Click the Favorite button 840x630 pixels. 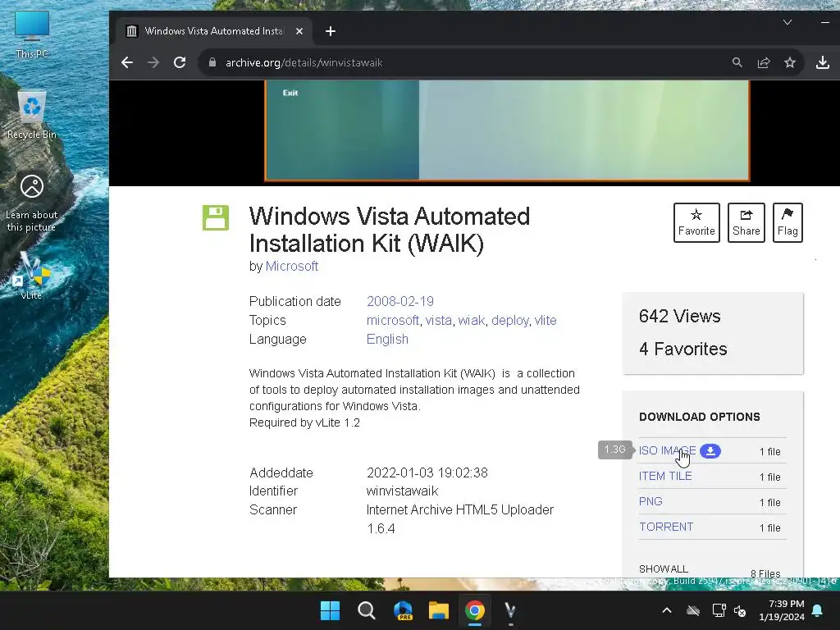[696, 222]
